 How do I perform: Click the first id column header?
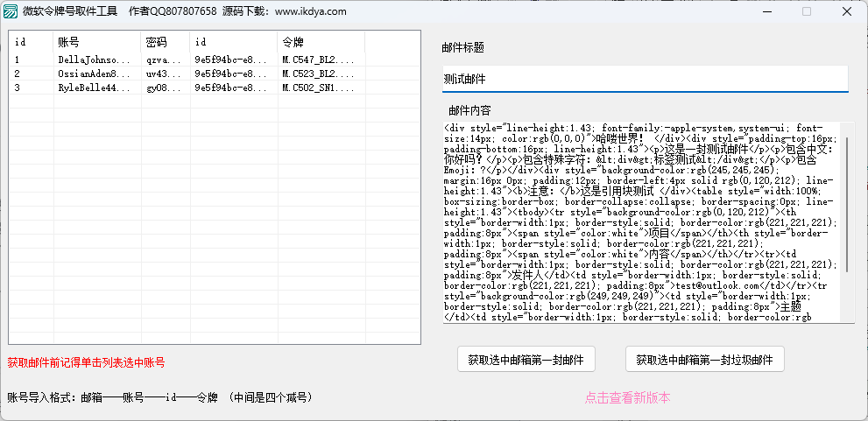31,42
